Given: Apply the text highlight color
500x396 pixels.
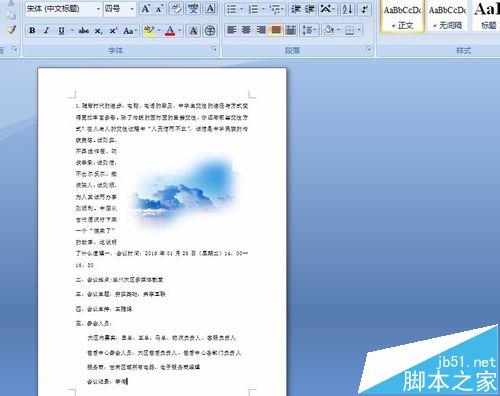Looking at the screenshot, I should [x=149, y=31].
